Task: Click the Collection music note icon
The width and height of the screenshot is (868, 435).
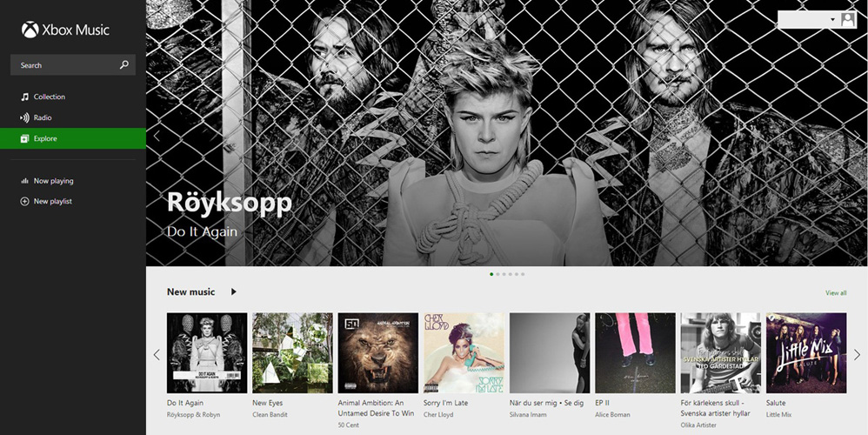Action: point(24,97)
